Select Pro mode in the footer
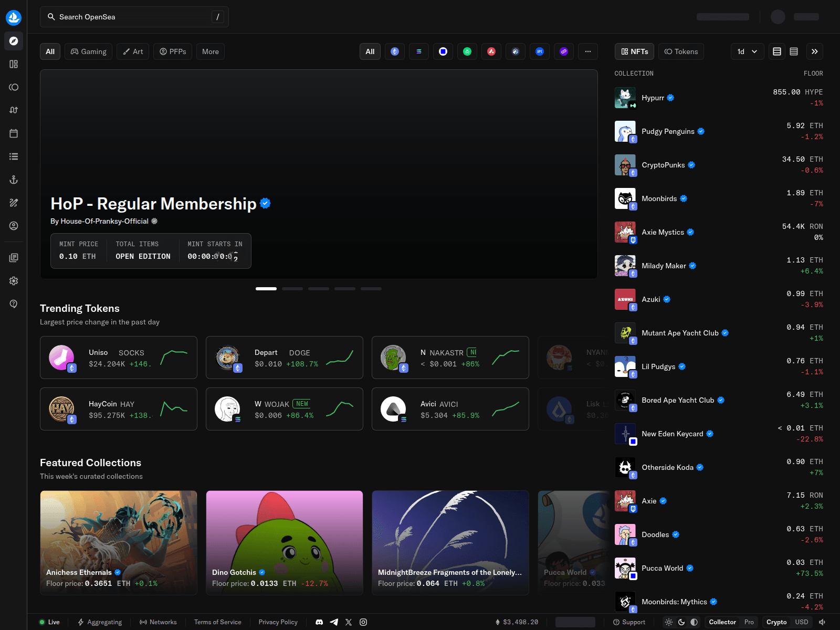Screen dimensions: 840x630 (749, 622)
